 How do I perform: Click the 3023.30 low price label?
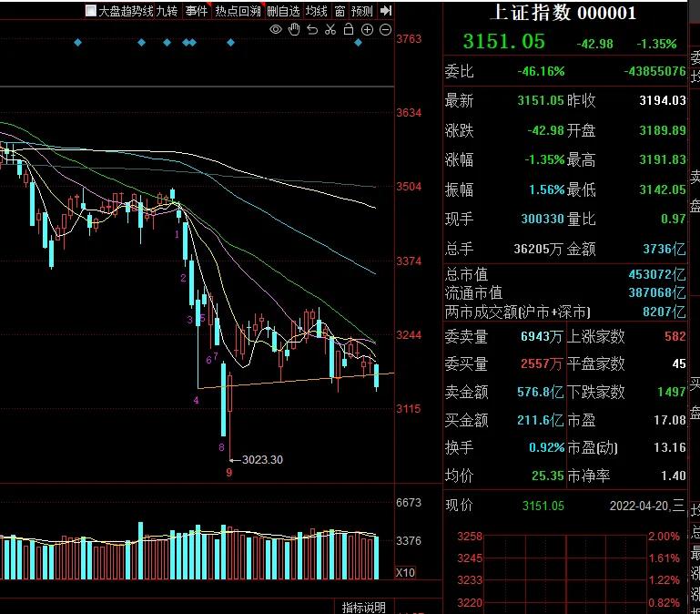(262, 459)
